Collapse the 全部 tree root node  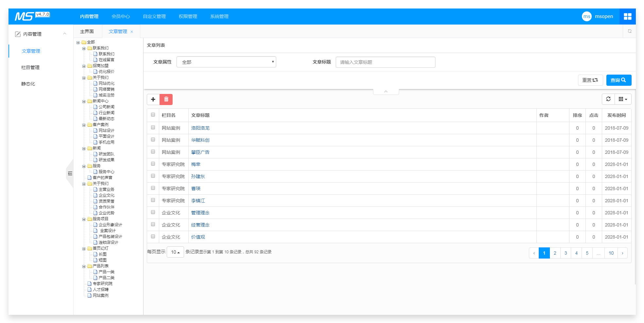coord(78,43)
